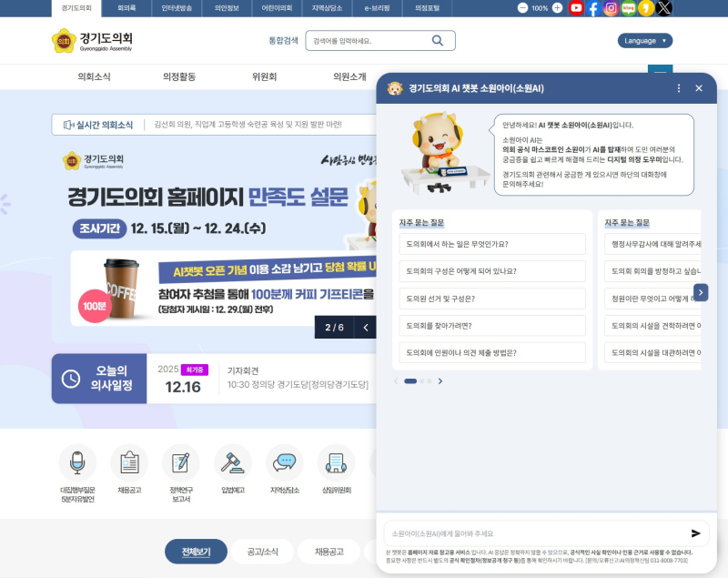Click the 채용공고 clipboard icon
Image resolution: width=728 pixels, height=578 pixels.
[x=129, y=462]
